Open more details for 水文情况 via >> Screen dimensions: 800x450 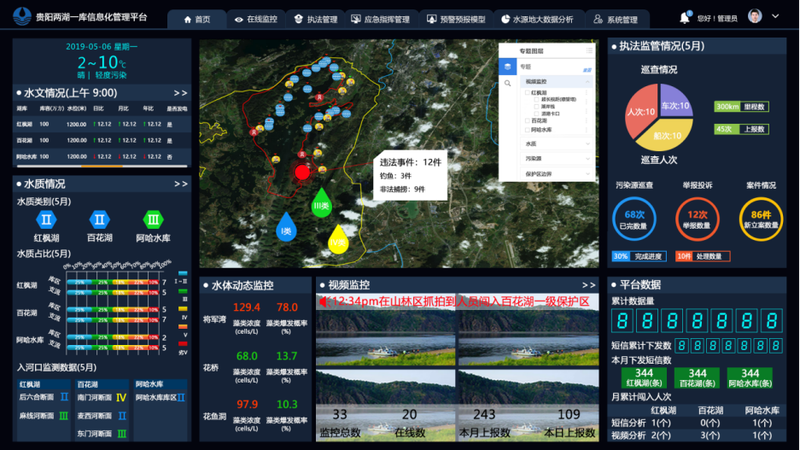click(180, 93)
